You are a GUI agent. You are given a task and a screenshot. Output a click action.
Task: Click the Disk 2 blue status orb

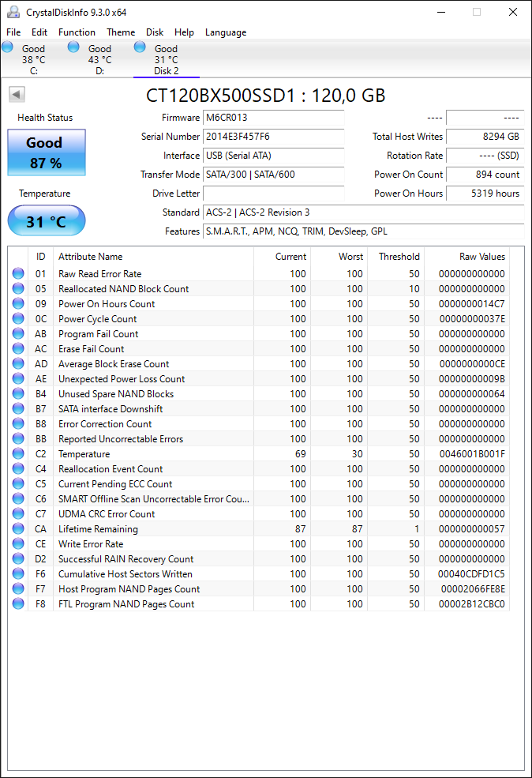[140, 47]
